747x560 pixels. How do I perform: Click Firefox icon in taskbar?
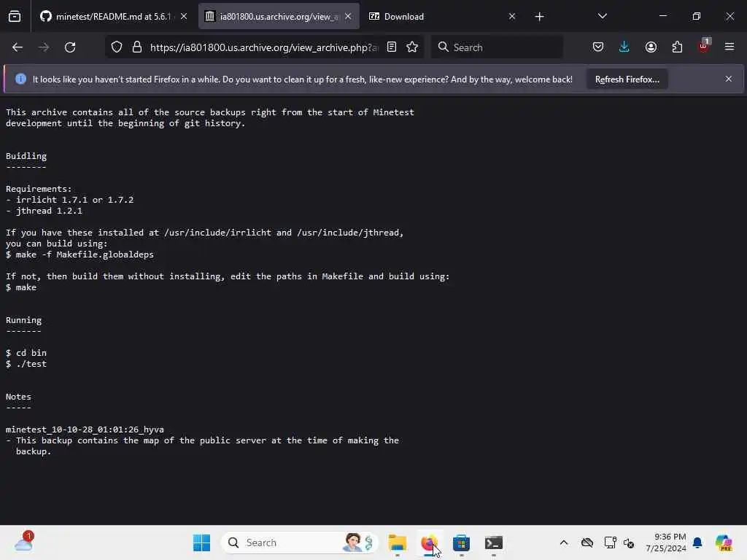point(429,542)
